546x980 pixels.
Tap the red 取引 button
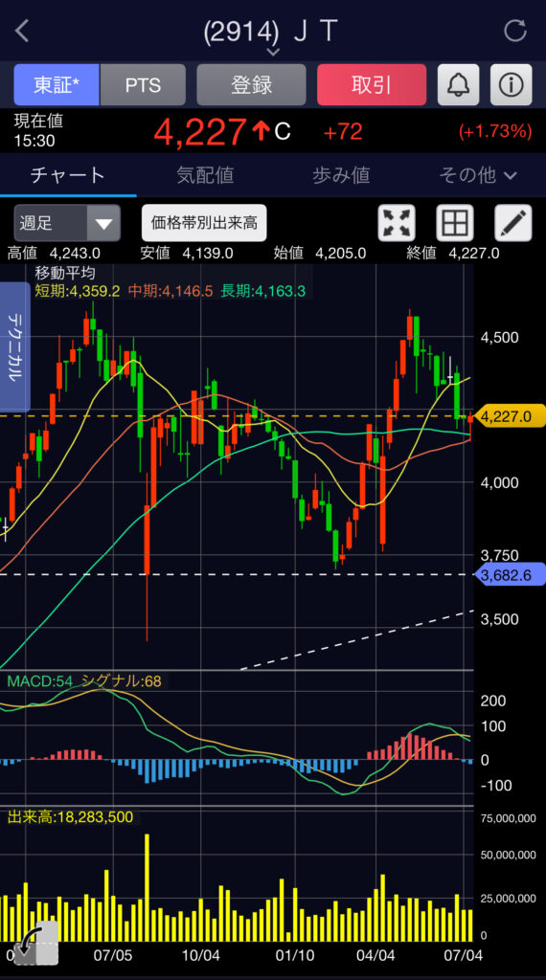(372, 85)
